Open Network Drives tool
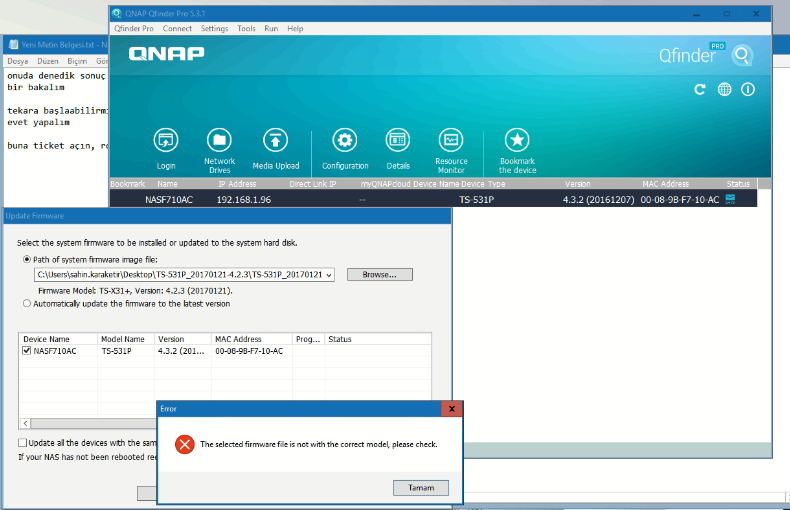The width and height of the screenshot is (790, 510). coord(219,141)
